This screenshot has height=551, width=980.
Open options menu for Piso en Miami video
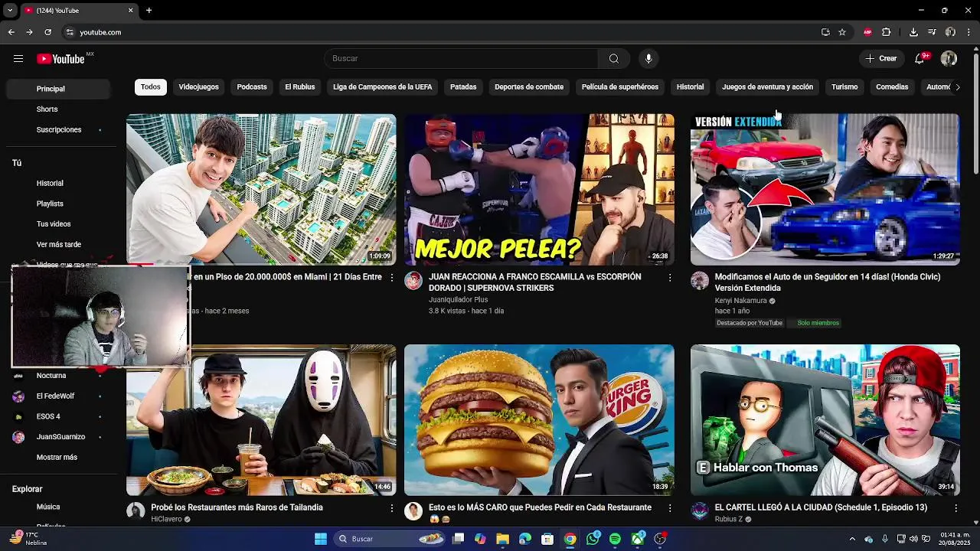(392, 277)
